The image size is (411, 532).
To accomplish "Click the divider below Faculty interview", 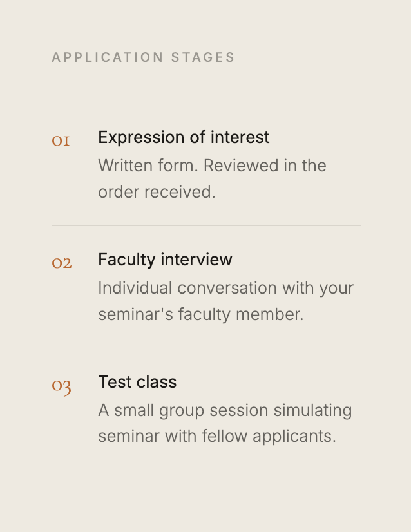I will (x=206, y=348).
